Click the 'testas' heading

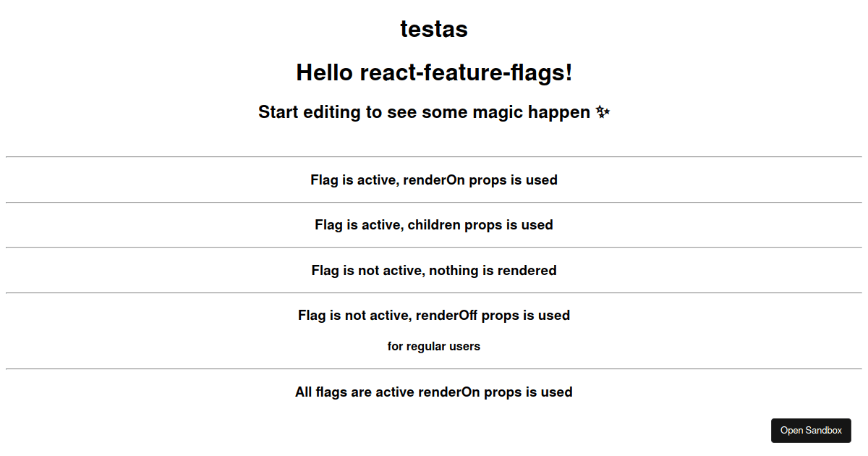pos(434,29)
